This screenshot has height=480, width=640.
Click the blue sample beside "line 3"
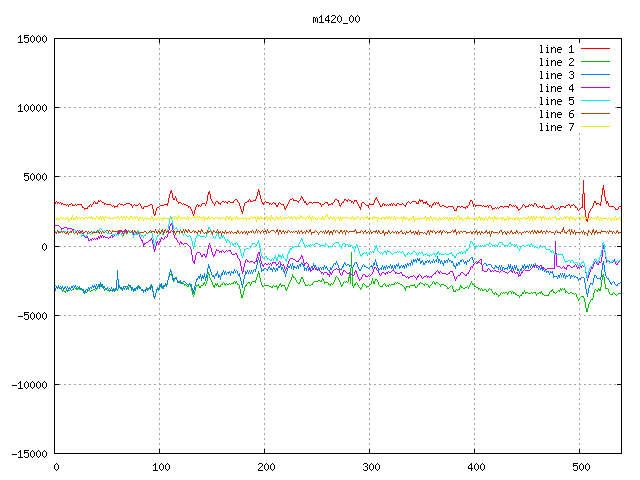[x=595, y=75]
